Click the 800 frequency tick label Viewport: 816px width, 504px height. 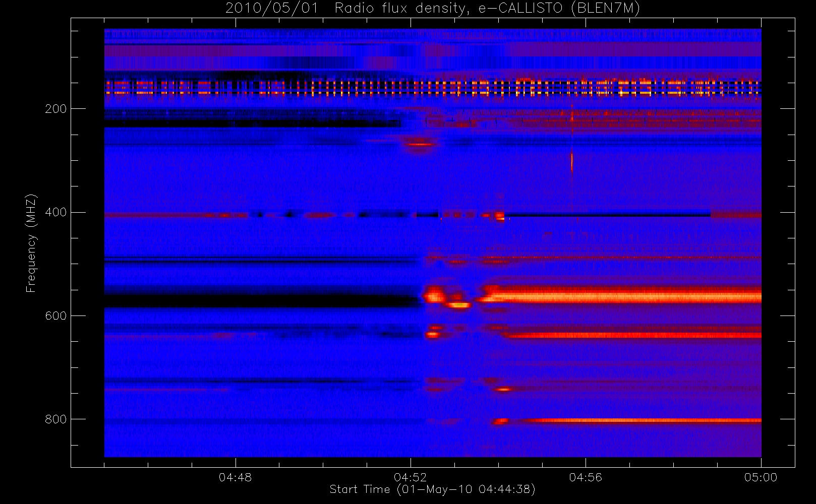[x=55, y=419]
